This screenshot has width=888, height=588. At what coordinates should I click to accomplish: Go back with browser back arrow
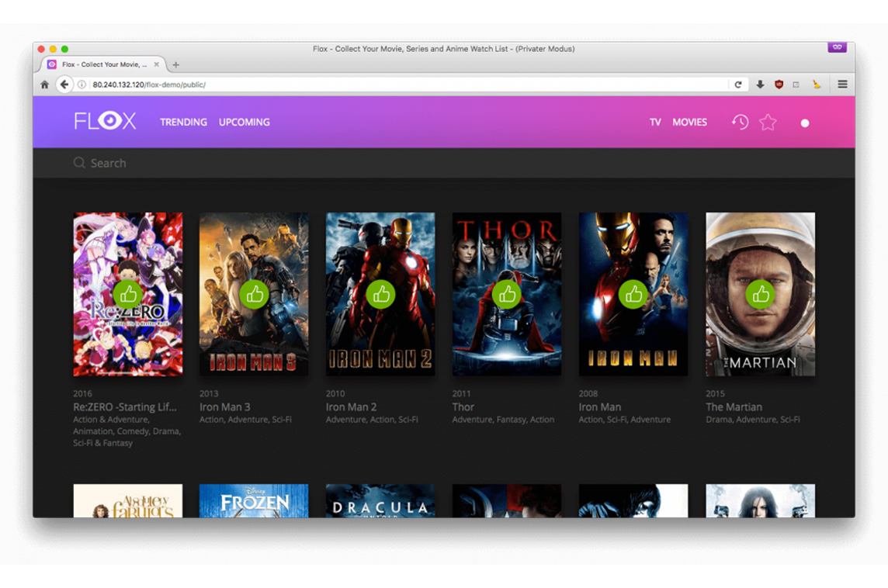coord(64,85)
